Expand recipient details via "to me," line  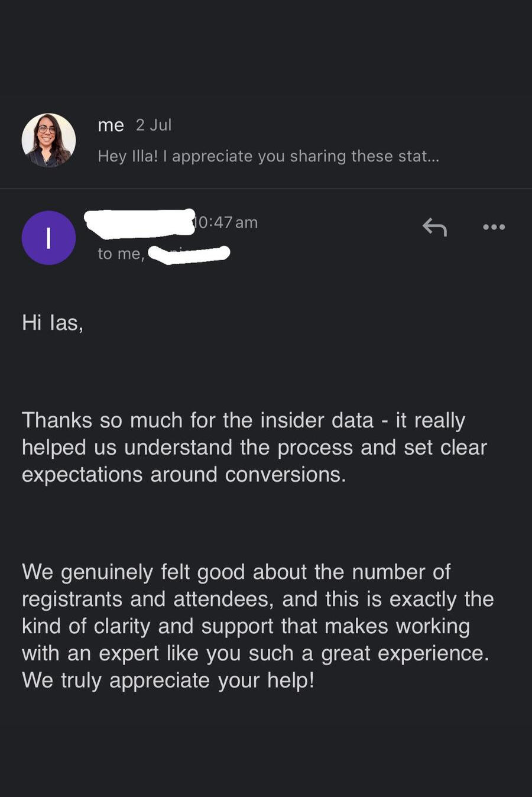[121, 254]
